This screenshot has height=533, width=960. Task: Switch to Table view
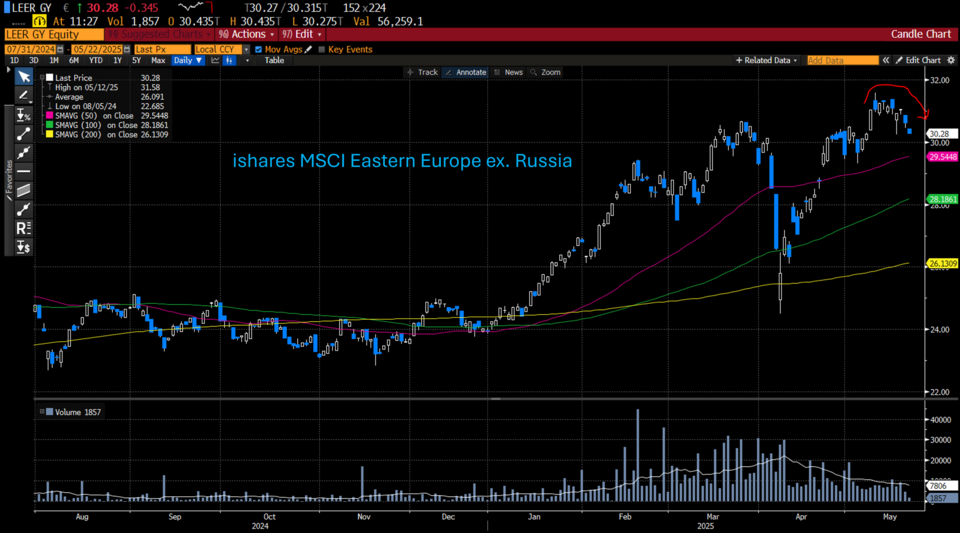(274, 61)
